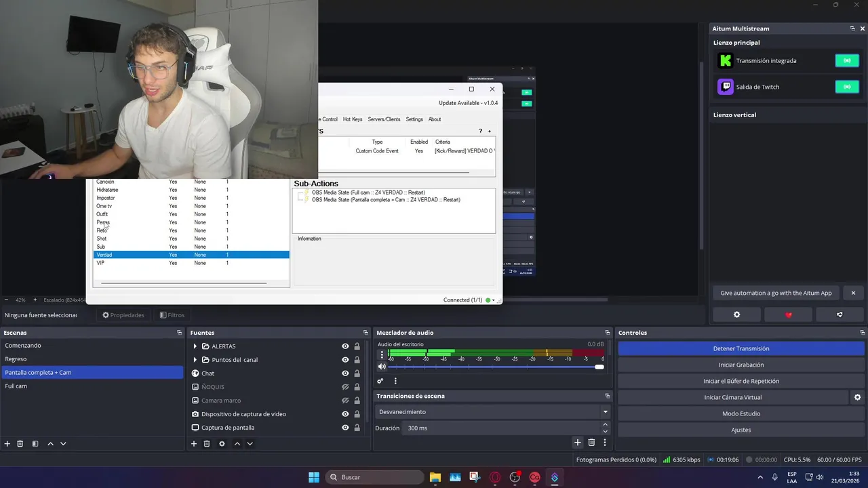Open the Hot Keys menu in Streamer.bot
Screen dimensions: 868x488
pos(353,119)
